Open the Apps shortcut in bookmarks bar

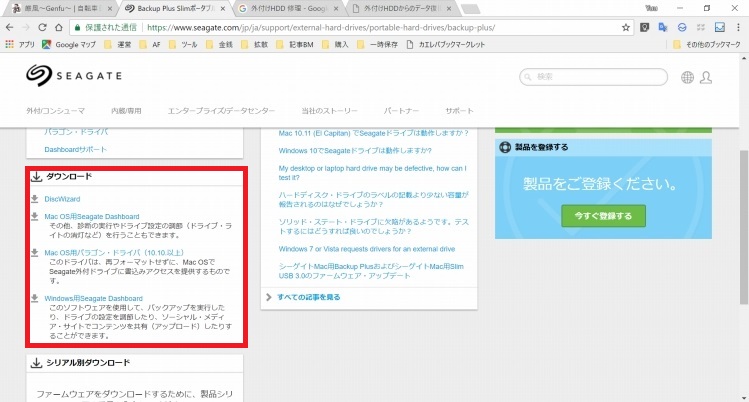pyautogui.click(x=20, y=44)
